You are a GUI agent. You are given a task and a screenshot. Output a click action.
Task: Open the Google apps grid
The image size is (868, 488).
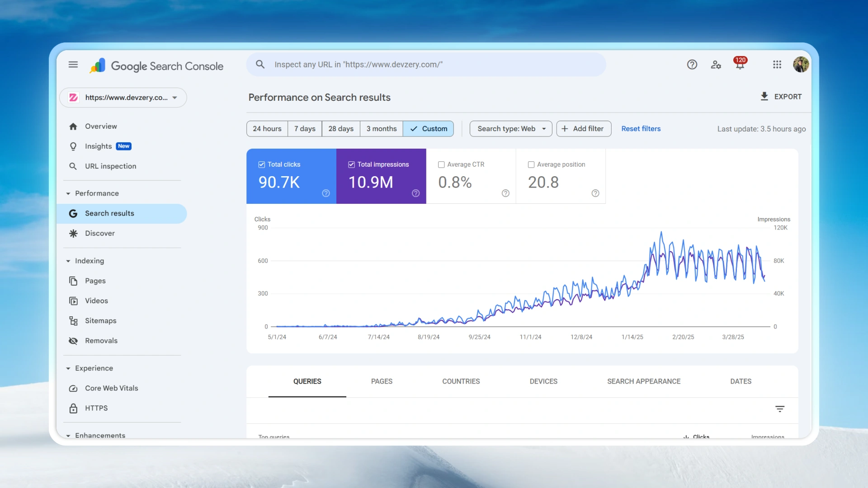click(777, 65)
